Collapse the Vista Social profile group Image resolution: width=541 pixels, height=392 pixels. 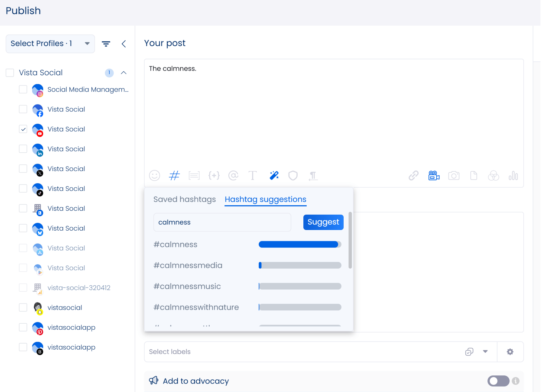coord(124,73)
